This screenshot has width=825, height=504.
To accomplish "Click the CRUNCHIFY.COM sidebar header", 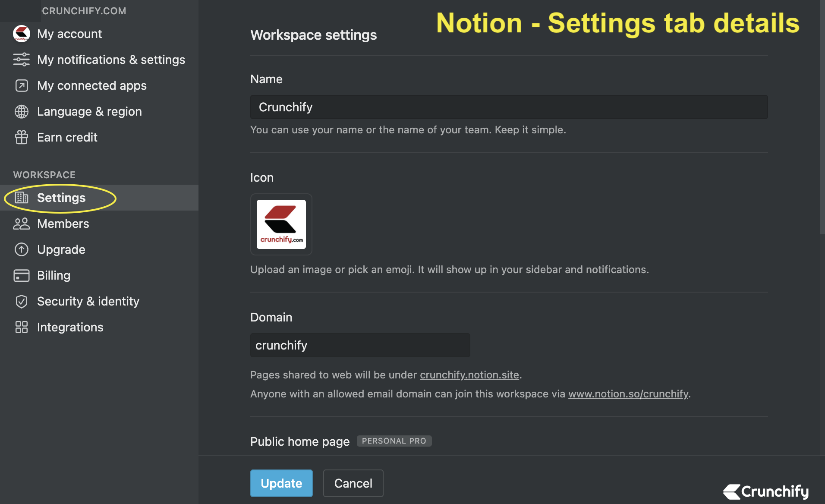I will (84, 11).
